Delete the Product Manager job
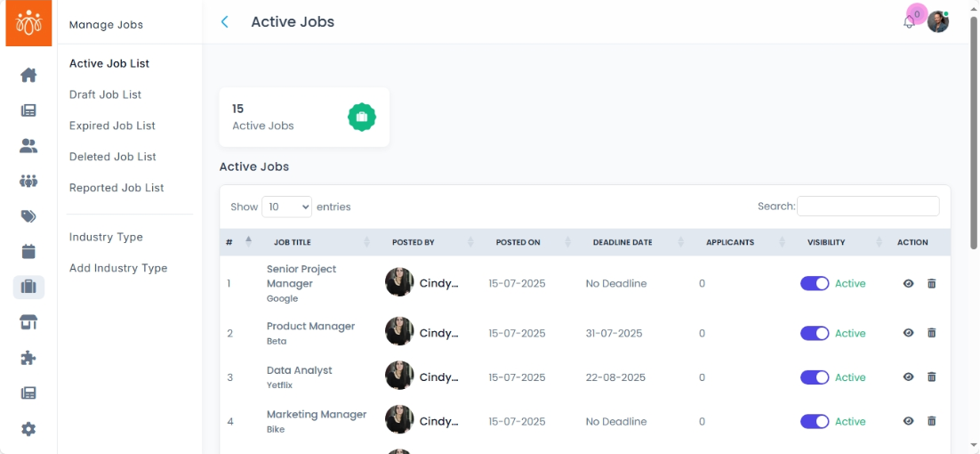The width and height of the screenshot is (980, 454). 931,333
